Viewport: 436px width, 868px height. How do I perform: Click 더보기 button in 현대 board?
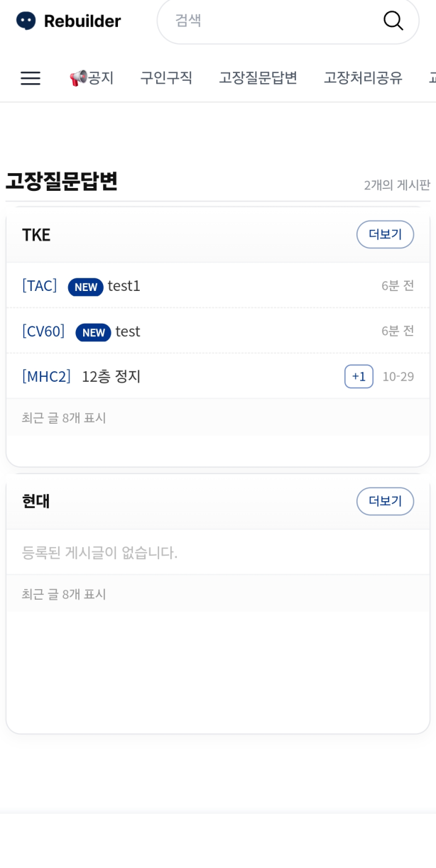[x=385, y=501]
